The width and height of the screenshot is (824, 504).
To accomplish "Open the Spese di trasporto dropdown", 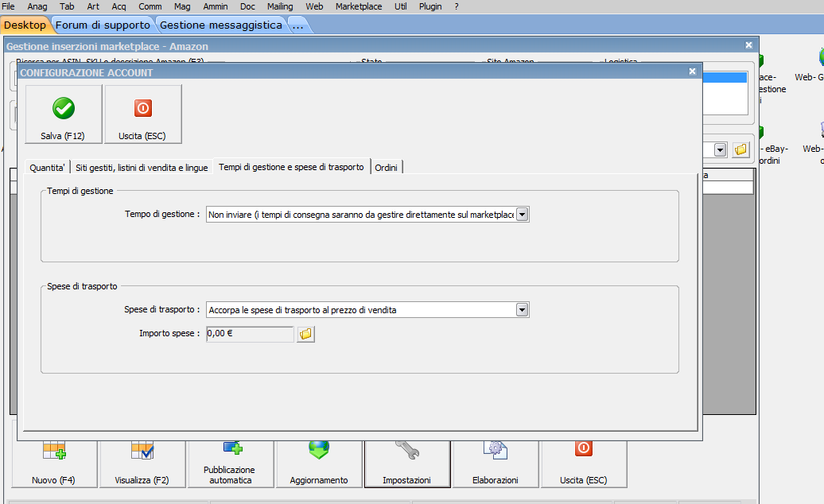I will click(x=523, y=310).
